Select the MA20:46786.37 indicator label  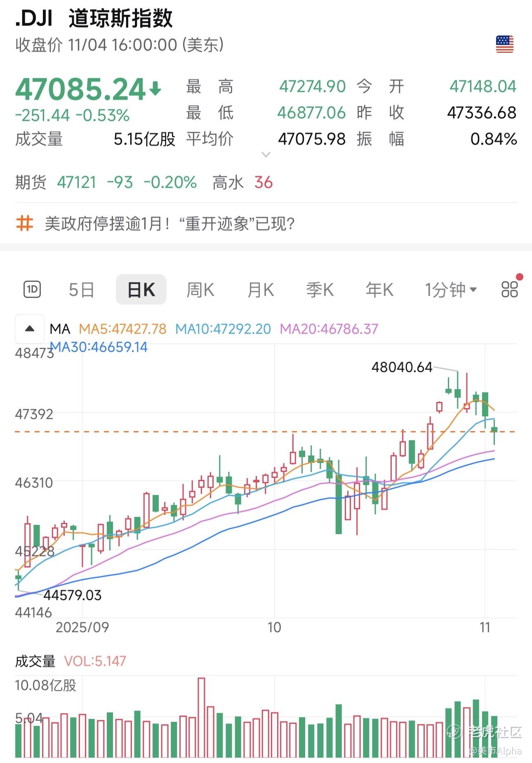329,329
